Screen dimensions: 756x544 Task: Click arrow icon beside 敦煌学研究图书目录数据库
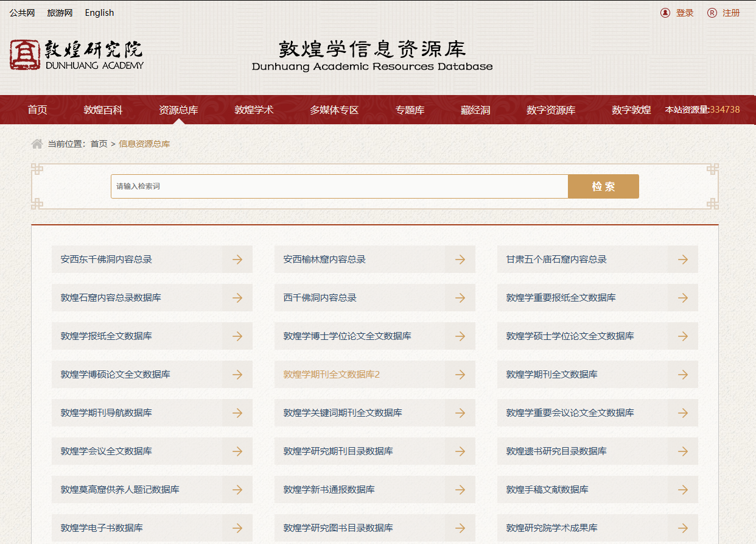click(x=460, y=528)
